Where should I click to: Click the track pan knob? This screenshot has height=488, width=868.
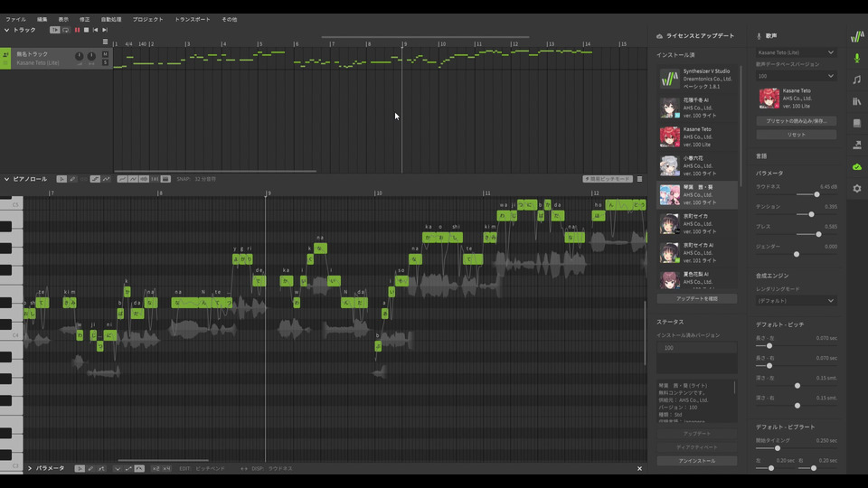[x=91, y=56]
